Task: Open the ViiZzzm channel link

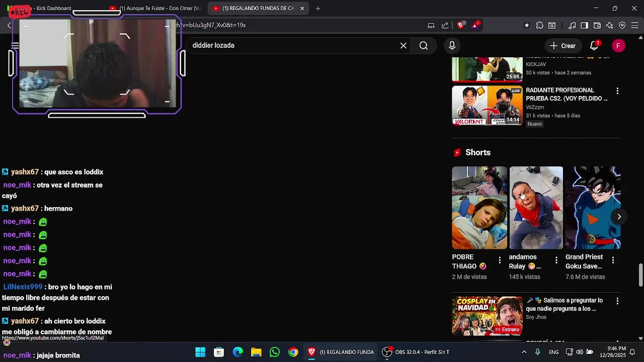Action: 535,107
